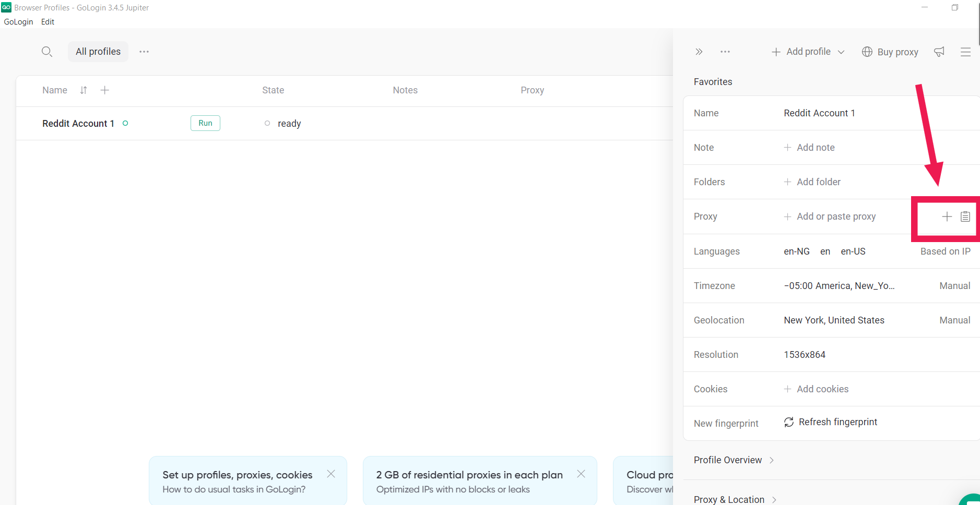Click the status circle beside Reddit Account 1
This screenshot has width=980, height=505.
[125, 123]
